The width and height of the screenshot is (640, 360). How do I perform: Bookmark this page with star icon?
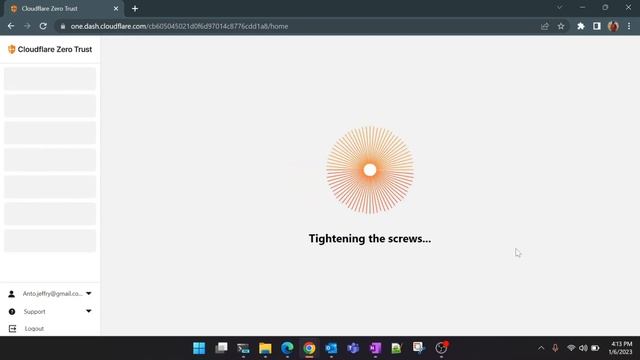coord(561,26)
